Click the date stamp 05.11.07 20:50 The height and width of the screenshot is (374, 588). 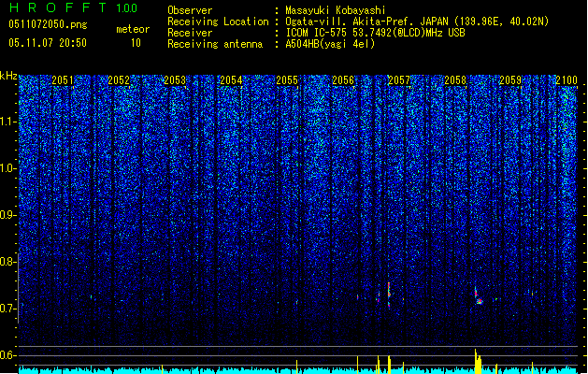pyautogui.click(x=48, y=43)
